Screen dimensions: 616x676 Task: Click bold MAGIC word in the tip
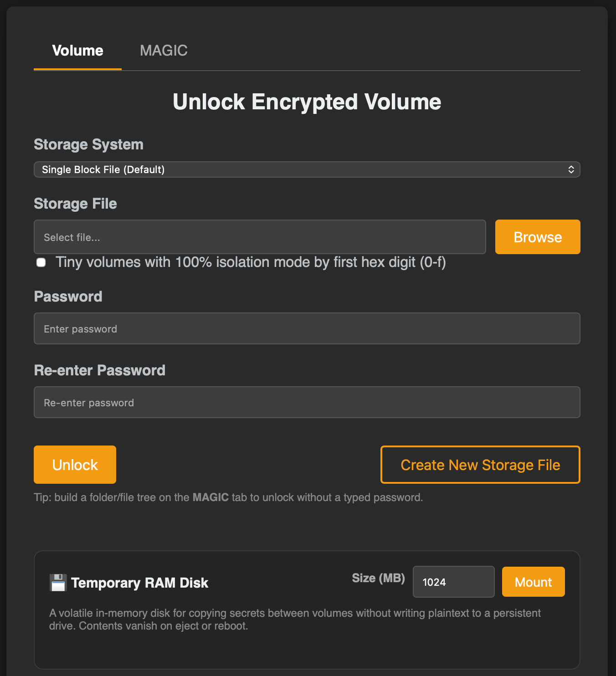coord(210,497)
